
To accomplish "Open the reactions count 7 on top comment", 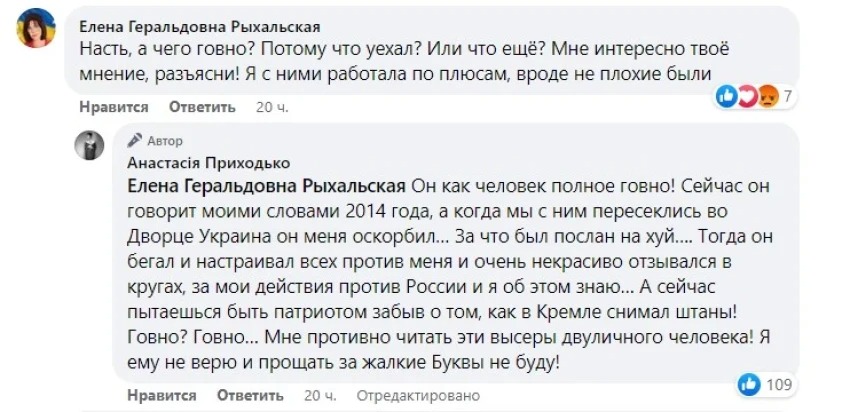I will click(x=788, y=97).
